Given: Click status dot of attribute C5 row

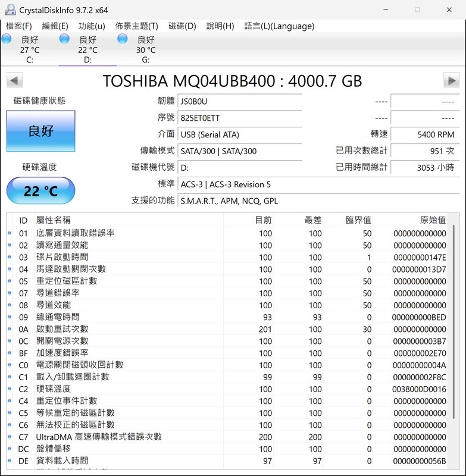Looking at the screenshot, I should tap(10, 413).
